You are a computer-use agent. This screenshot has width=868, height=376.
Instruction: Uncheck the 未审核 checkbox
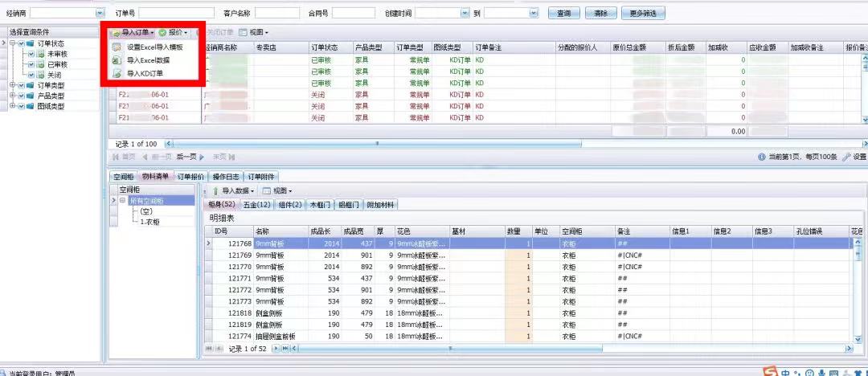point(31,55)
